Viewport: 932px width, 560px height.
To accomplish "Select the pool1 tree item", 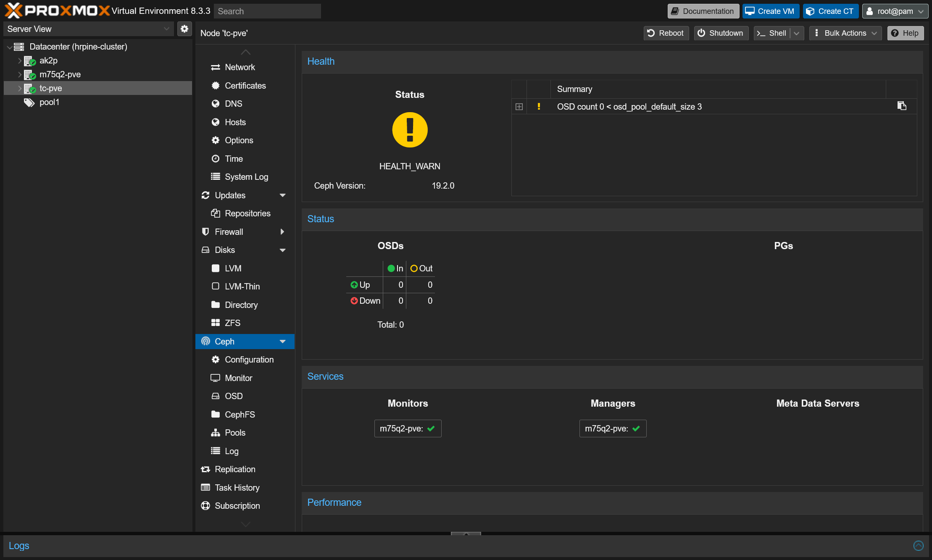I will click(98, 102).
